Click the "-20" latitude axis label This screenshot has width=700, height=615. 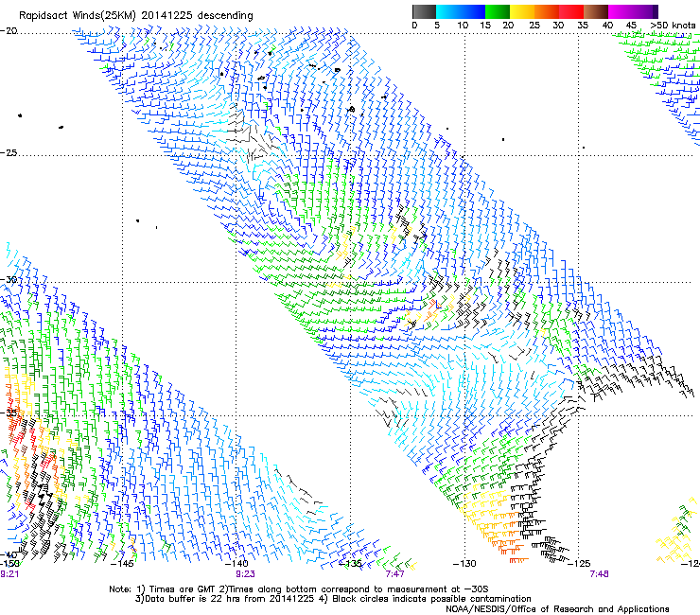[9, 30]
